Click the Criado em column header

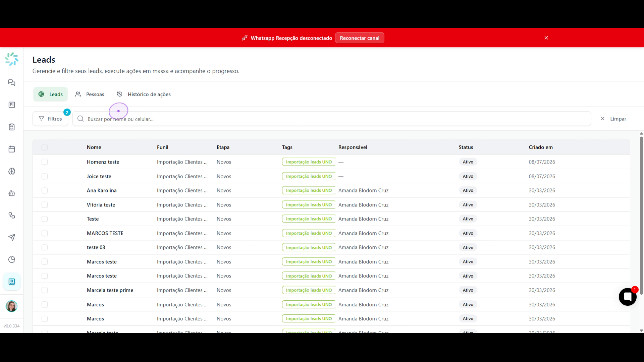541,147
